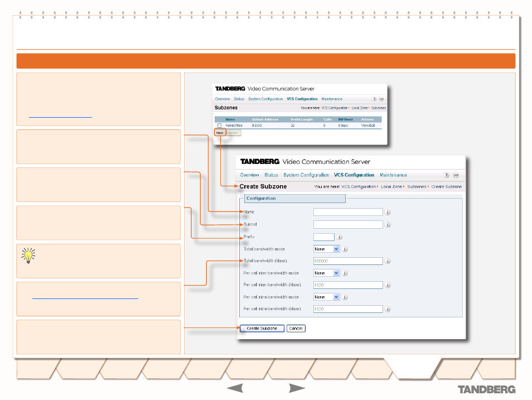Open Status menu in Create Subzone window
This screenshot has width=532, height=400.
pyautogui.click(x=271, y=175)
